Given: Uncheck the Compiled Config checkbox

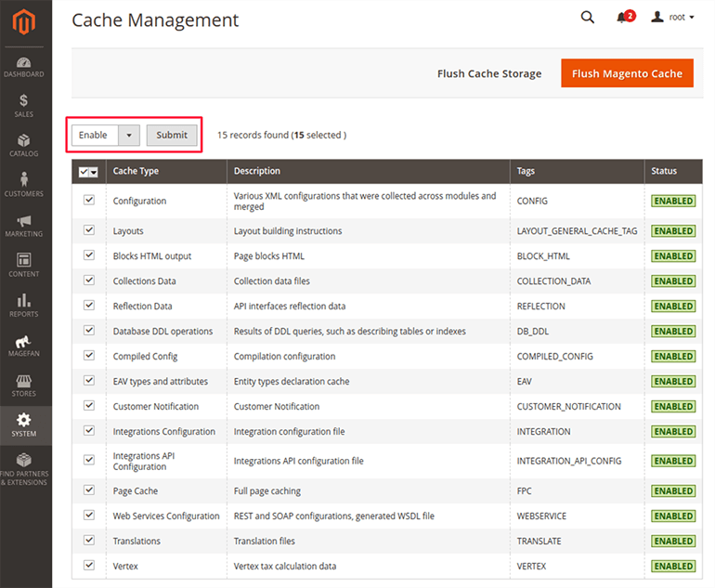Looking at the screenshot, I should pyautogui.click(x=89, y=356).
